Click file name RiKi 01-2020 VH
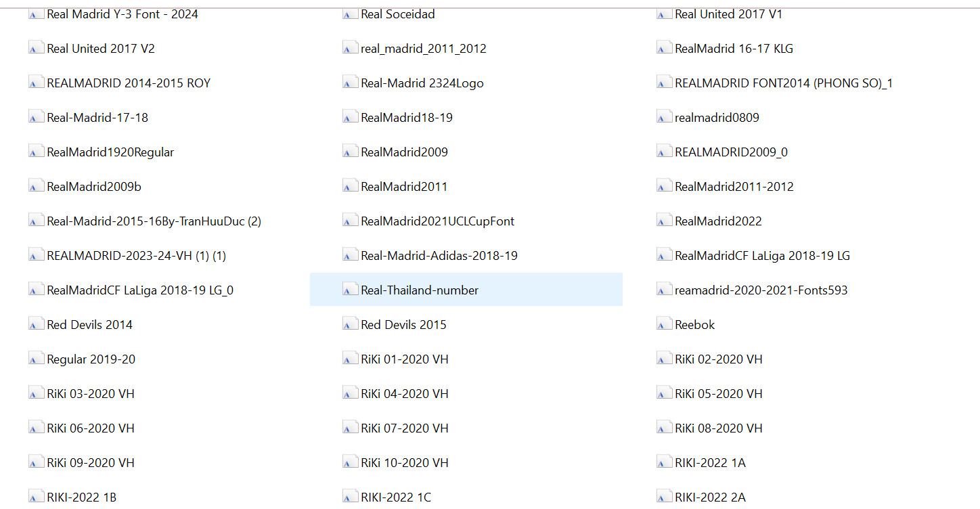Image resolution: width=980 pixels, height=509 pixels. [405, 359]
